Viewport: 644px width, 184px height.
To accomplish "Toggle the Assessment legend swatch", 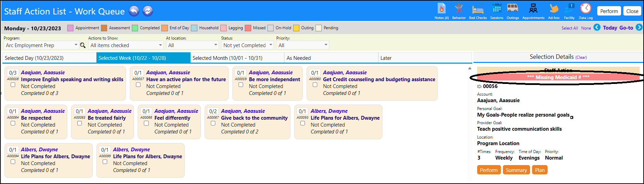I will click(x=104, y=28).
